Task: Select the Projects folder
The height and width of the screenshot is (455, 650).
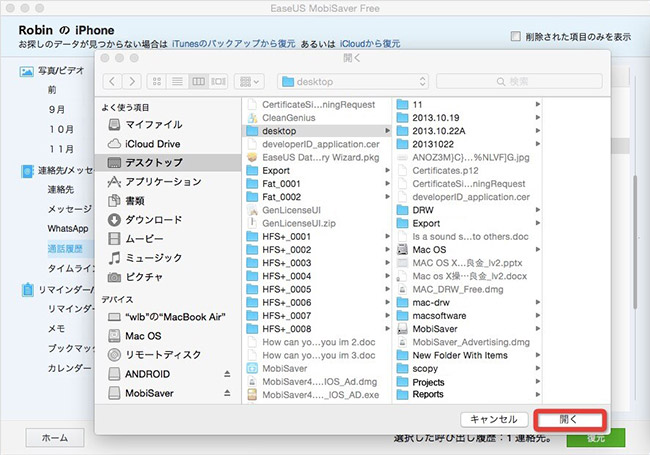Action: [x=468, y=382]
